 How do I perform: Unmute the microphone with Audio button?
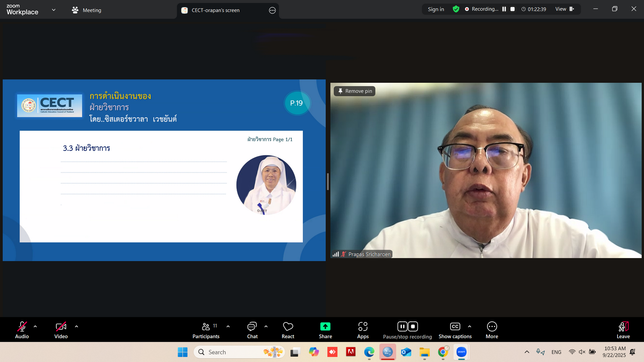[x=22, y=330]
